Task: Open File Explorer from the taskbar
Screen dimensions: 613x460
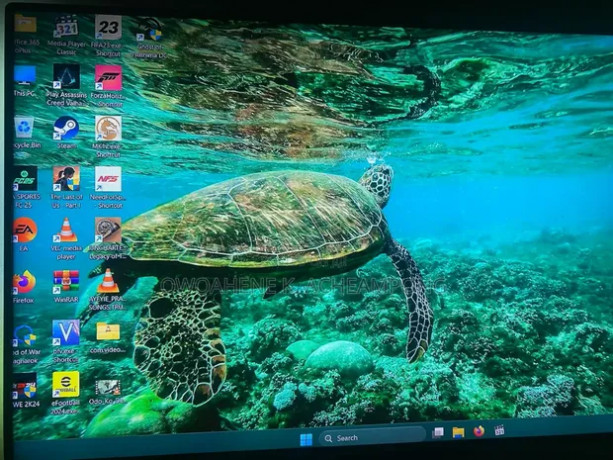Action: (x=458, y=432)
